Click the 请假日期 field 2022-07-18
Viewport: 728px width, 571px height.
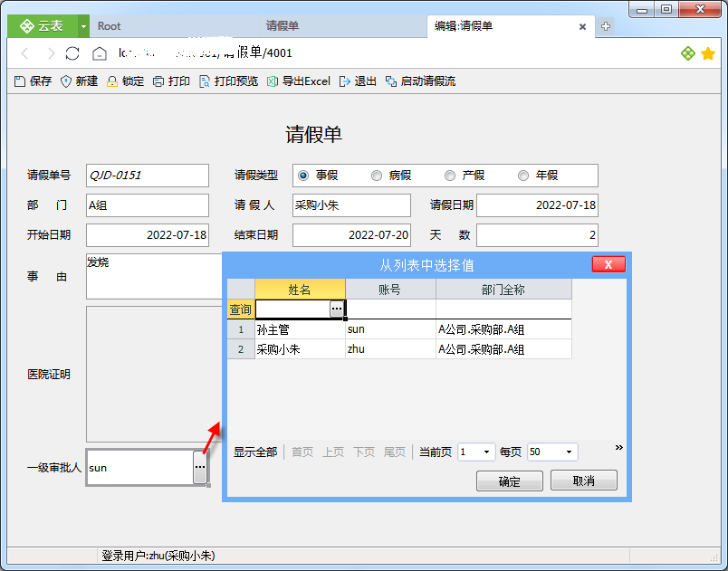pos(537,205)
